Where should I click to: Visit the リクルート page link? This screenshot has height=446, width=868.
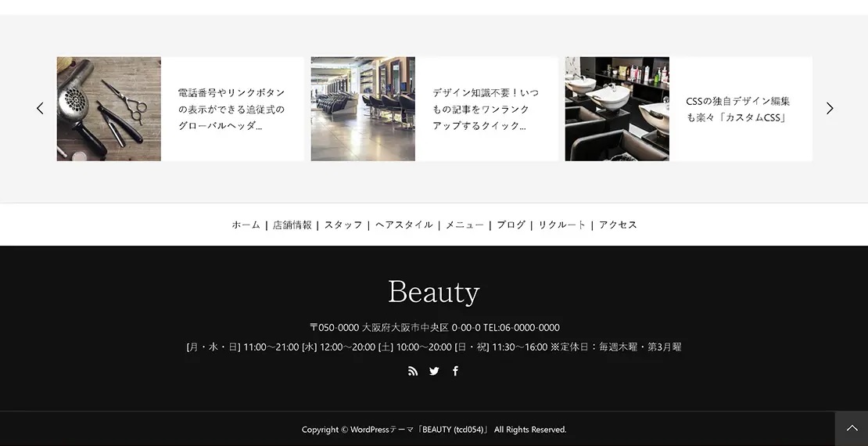pyautogui.click(x=561, y=225)
